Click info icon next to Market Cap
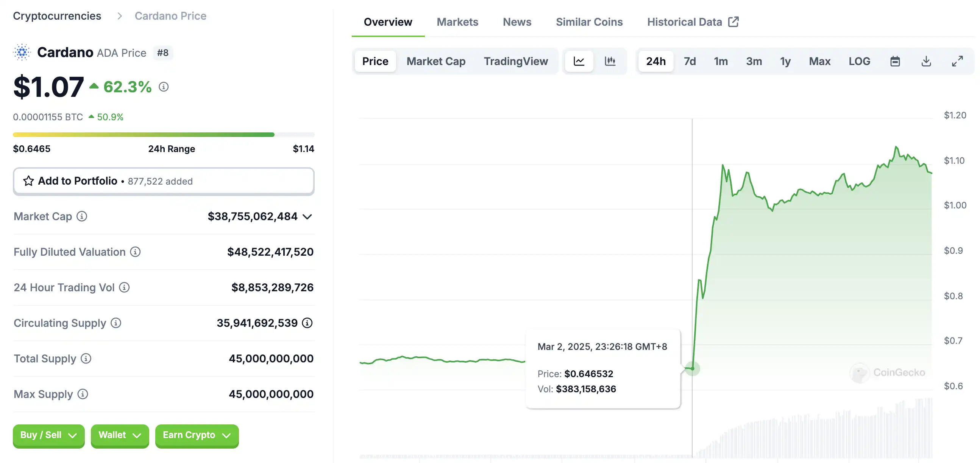 coord(82,216)
